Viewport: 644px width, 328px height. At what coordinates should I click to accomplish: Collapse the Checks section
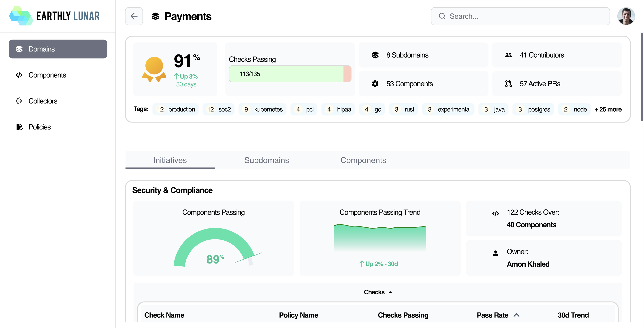tap(378, 292)
